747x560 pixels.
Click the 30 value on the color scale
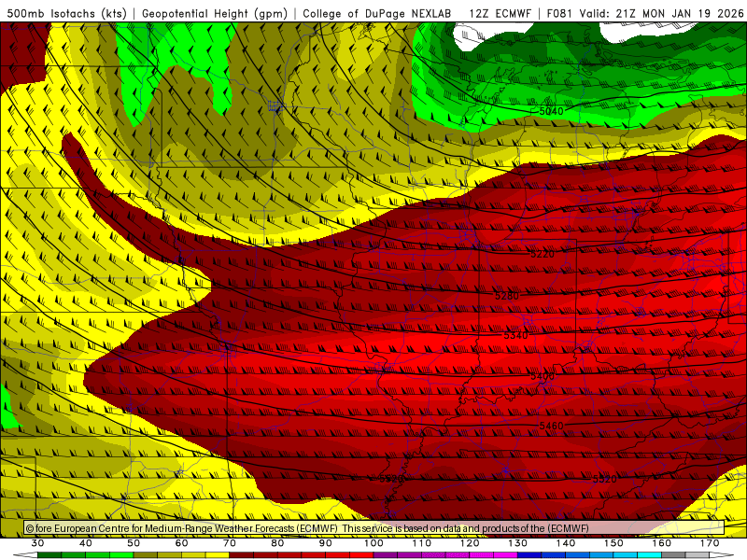pyautogui.click(x=37, y=543)
